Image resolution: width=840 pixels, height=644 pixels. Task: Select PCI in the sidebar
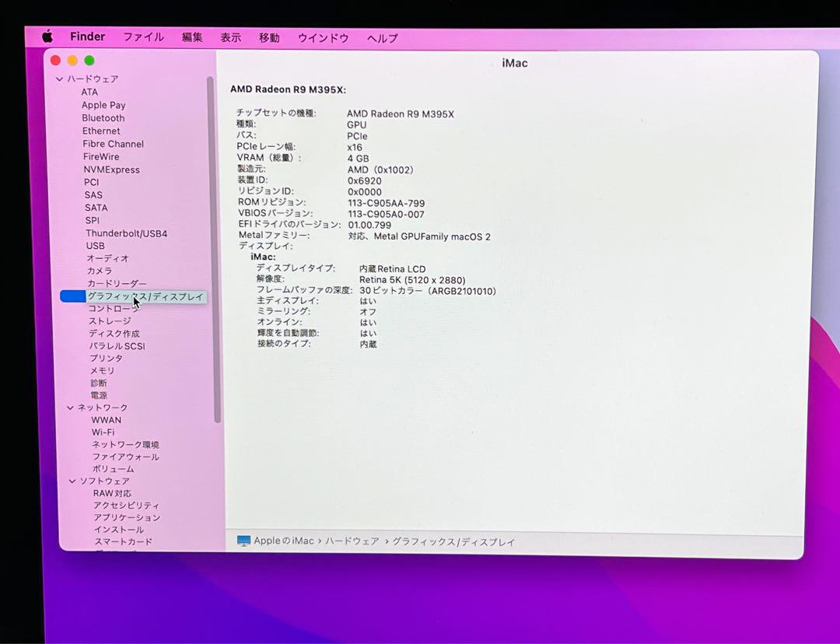[x=91, y=182]
